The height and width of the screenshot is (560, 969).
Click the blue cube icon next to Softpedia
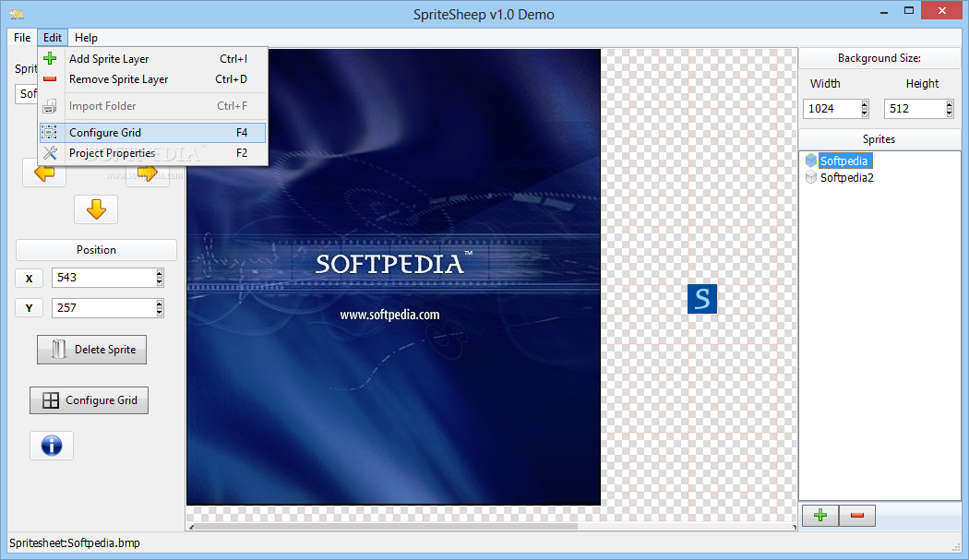(x=811, y=161)
